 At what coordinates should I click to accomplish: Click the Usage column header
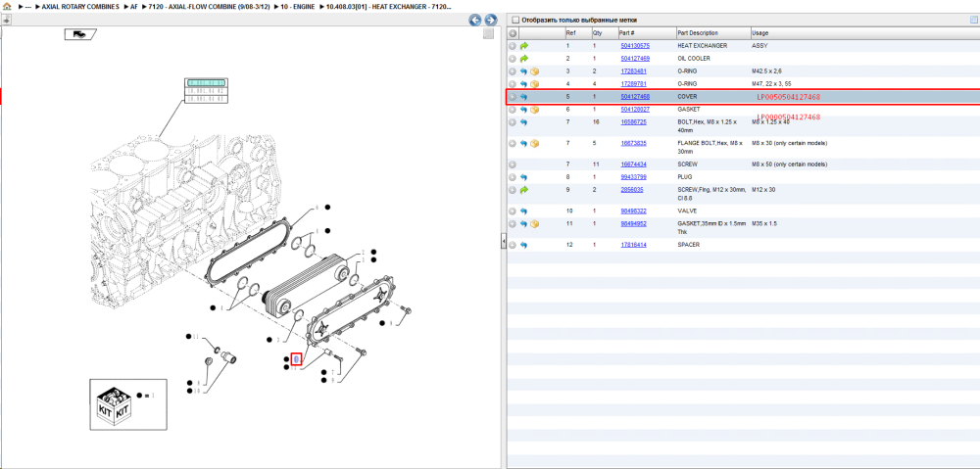(865, 33)
